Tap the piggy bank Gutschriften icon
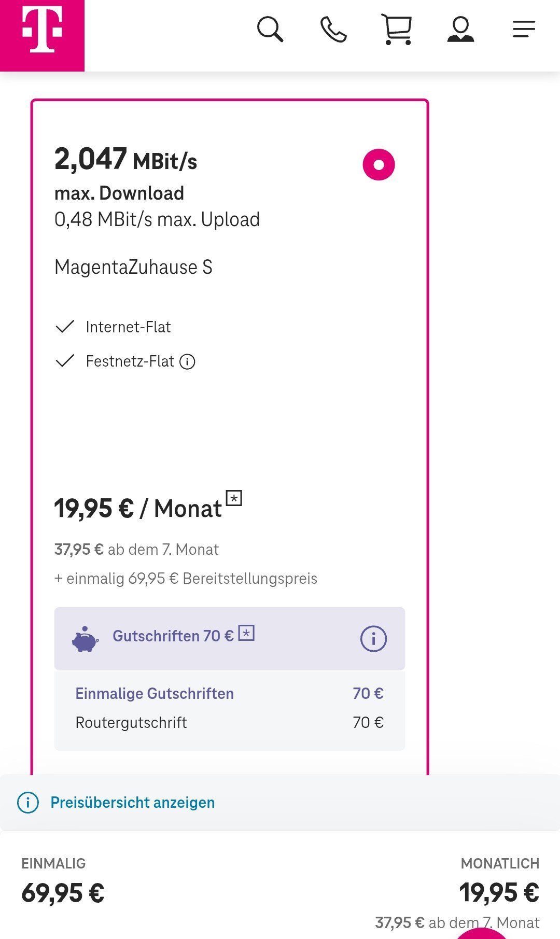560x939 pixels. tap(85, 639)
